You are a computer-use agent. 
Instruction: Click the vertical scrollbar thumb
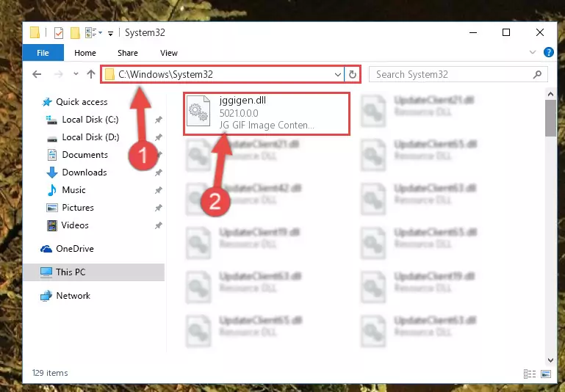[x=550, y=118]
